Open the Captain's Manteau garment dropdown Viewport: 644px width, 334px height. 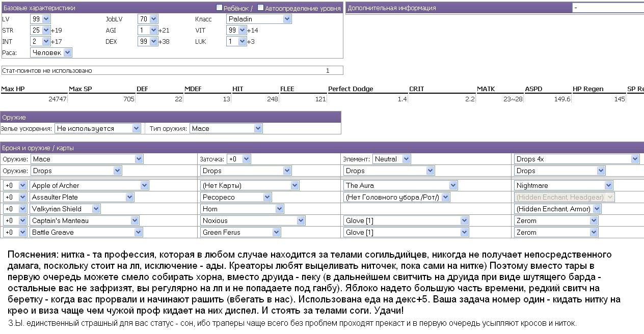[85, 220]
